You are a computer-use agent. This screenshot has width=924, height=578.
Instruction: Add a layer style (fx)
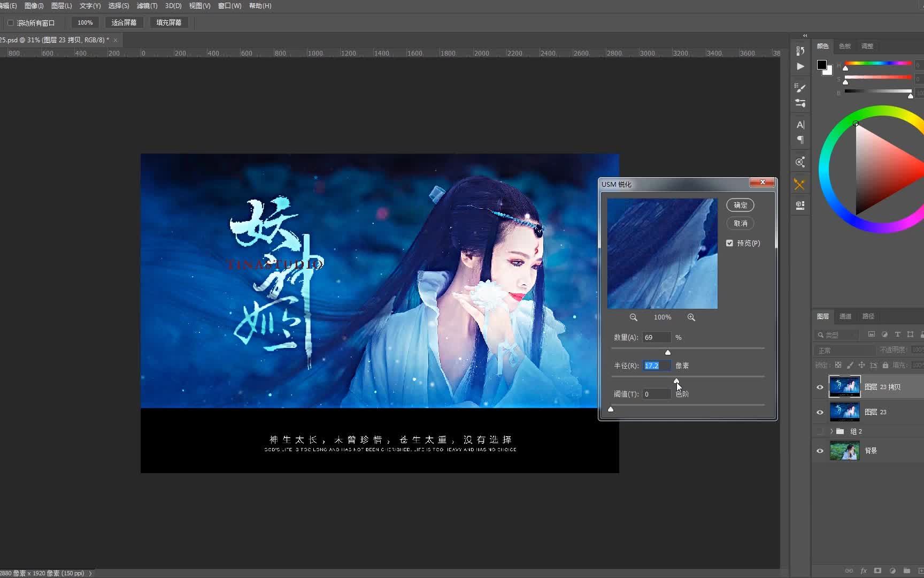[x=864, y=571]
